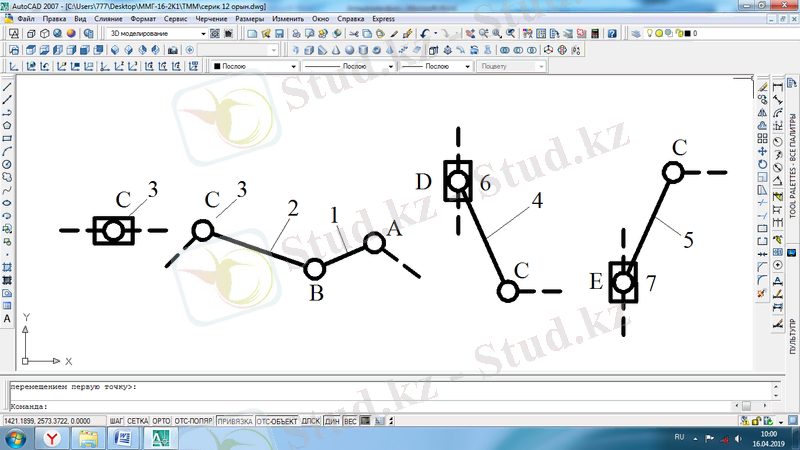The image size is (800, 450).
Task: Click the Cone solid icon
Action: point(336,50)
